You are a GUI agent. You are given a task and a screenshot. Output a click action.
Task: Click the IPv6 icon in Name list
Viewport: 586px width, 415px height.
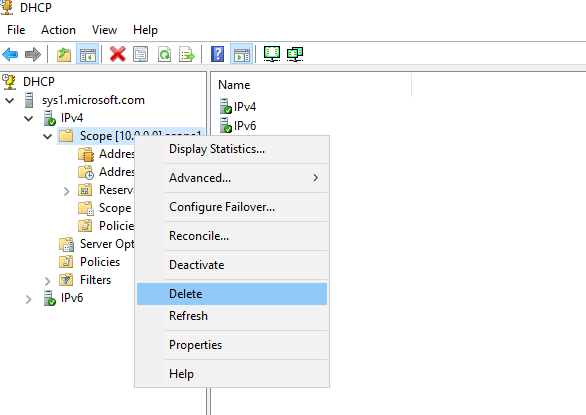click(226, 125)
